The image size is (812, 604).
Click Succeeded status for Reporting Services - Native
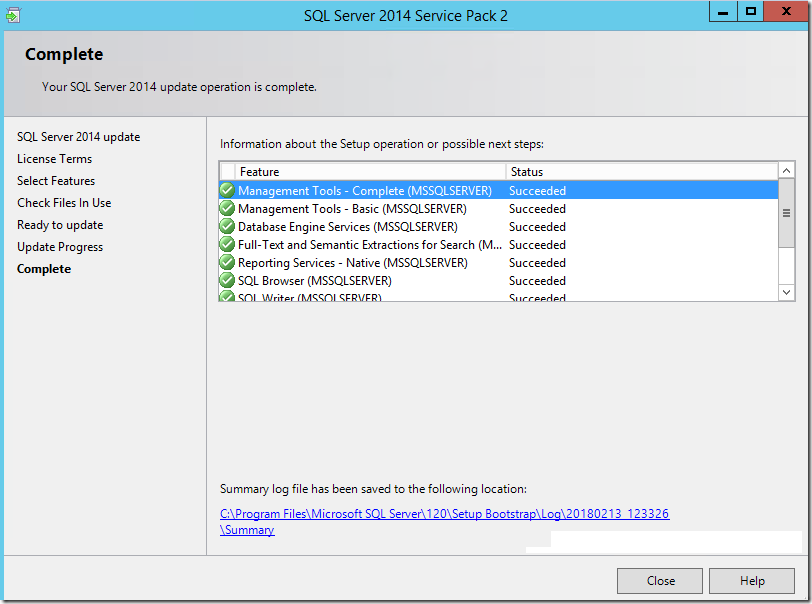pyautogui.click(x=537, y=262)
